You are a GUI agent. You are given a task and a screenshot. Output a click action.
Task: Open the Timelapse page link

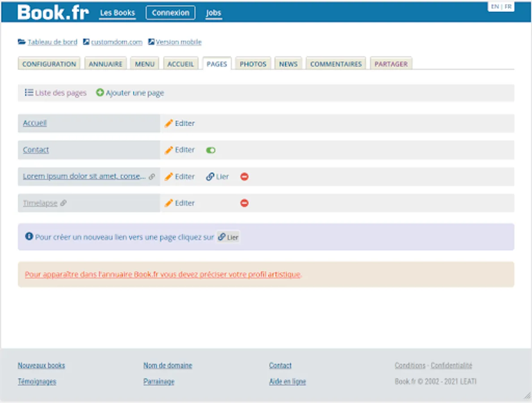40,203
